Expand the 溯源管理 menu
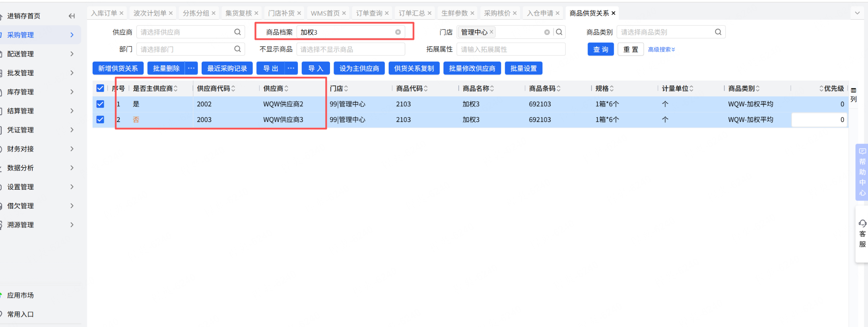The image size is (868, 327). 40,225
